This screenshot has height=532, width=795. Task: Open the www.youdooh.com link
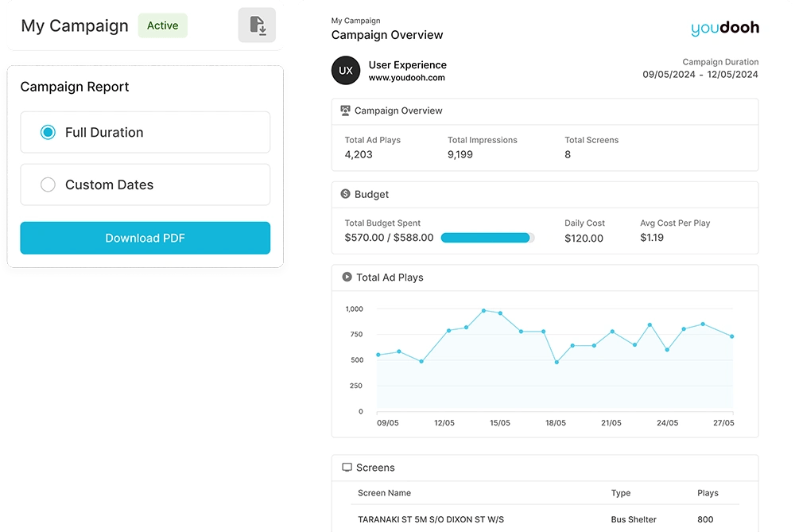click(x=406, y=78)
